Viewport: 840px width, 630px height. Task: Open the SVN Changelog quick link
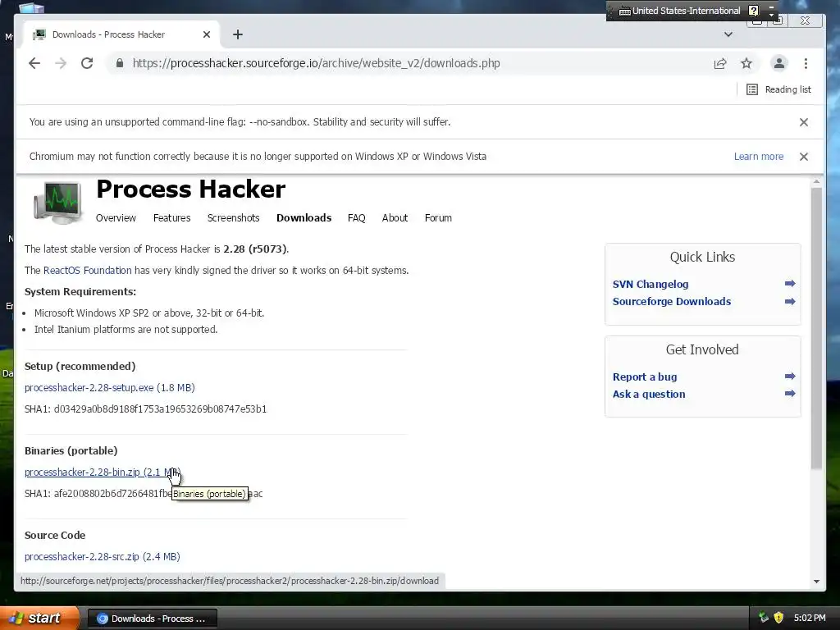[651, 285]
